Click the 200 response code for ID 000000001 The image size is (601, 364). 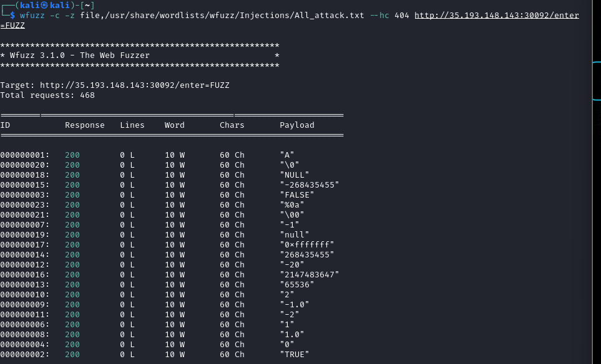pos(72,155)
